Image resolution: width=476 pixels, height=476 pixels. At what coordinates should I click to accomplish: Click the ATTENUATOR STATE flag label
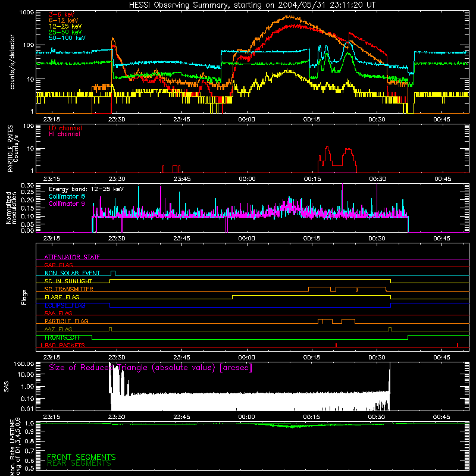(72, 257)
